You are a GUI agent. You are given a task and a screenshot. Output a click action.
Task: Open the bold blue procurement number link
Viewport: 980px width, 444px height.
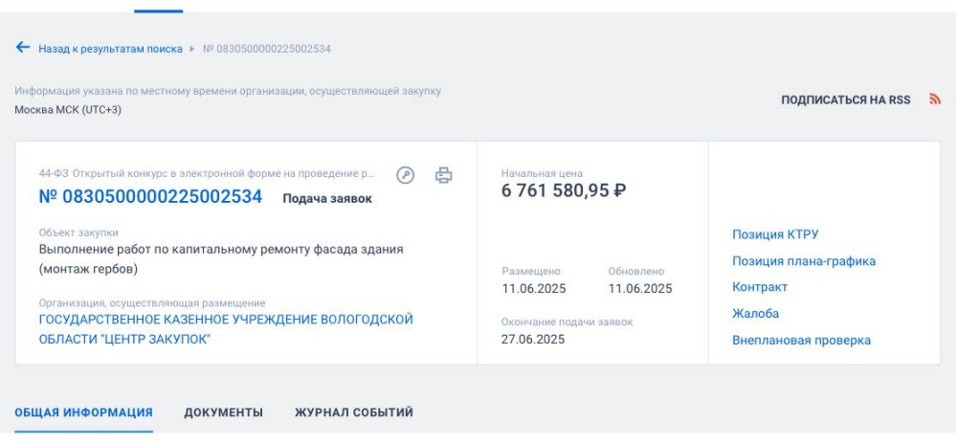(x=150, y=197)
